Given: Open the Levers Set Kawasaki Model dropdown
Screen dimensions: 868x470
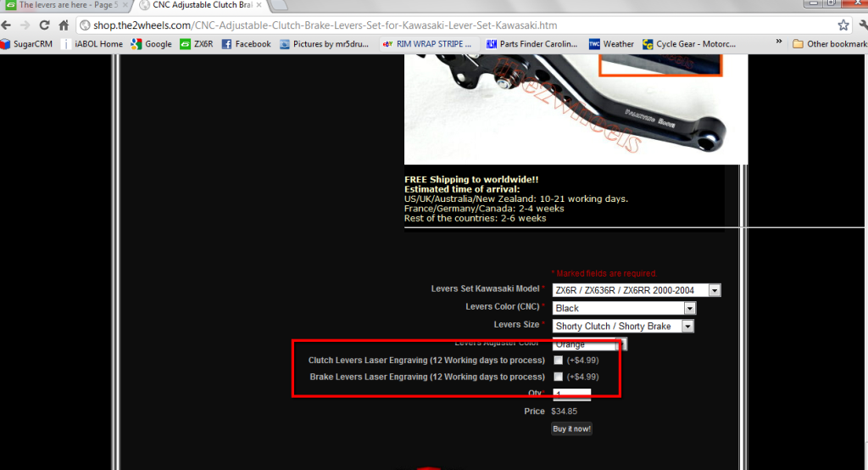Looking at the screenshot, I should coord(636,290).
